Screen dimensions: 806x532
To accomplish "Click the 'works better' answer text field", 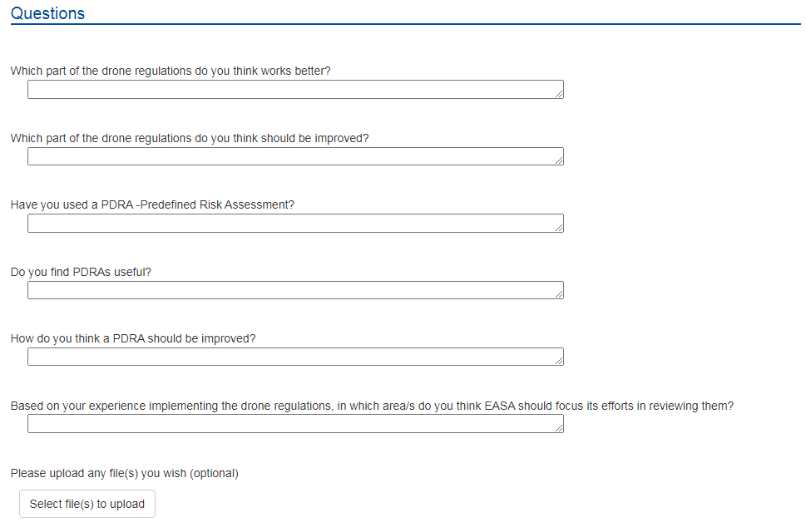I will pos(295,89).
